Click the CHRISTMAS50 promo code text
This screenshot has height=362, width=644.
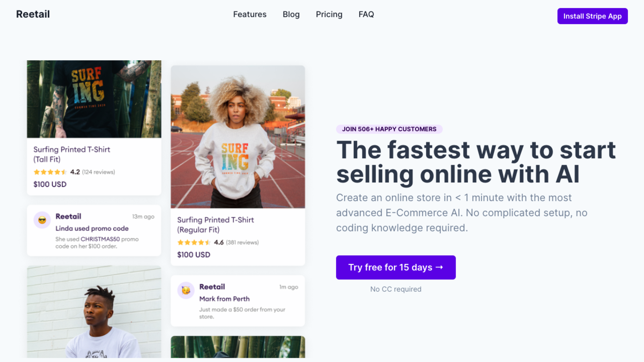coord(100,239)
